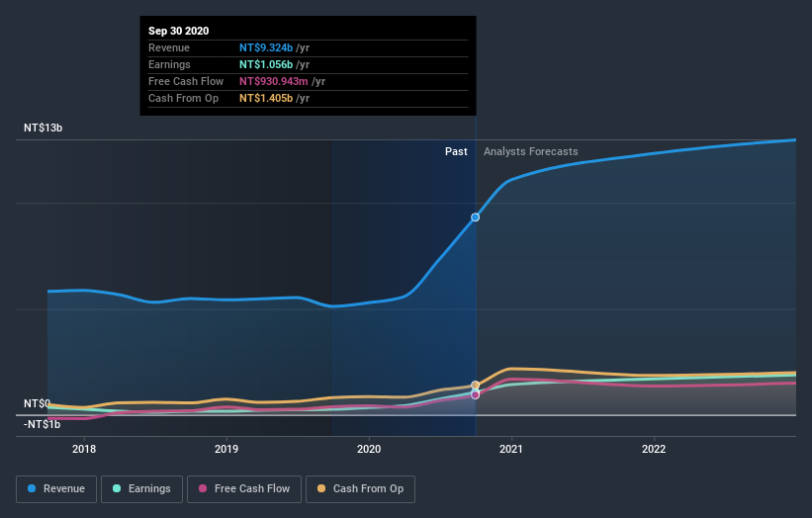
Task: Click the blue Revenue data point marker
Action: (475, 217)
